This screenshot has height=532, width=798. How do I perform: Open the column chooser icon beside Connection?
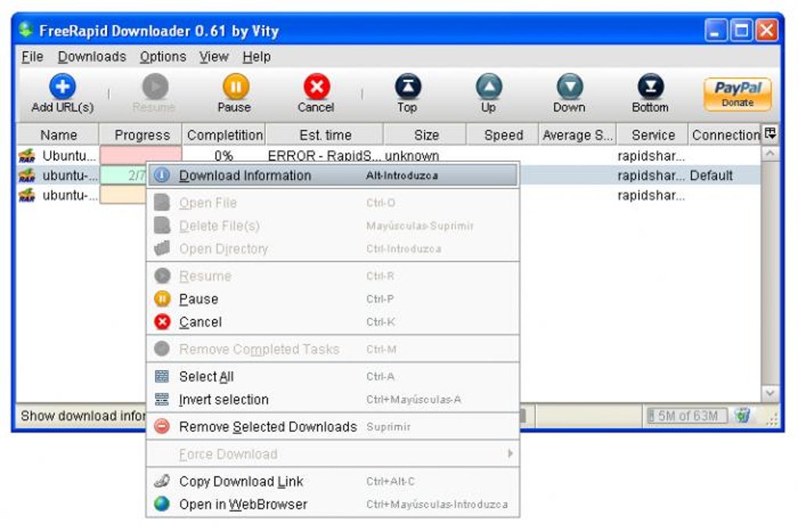click(x=770, y=134)
